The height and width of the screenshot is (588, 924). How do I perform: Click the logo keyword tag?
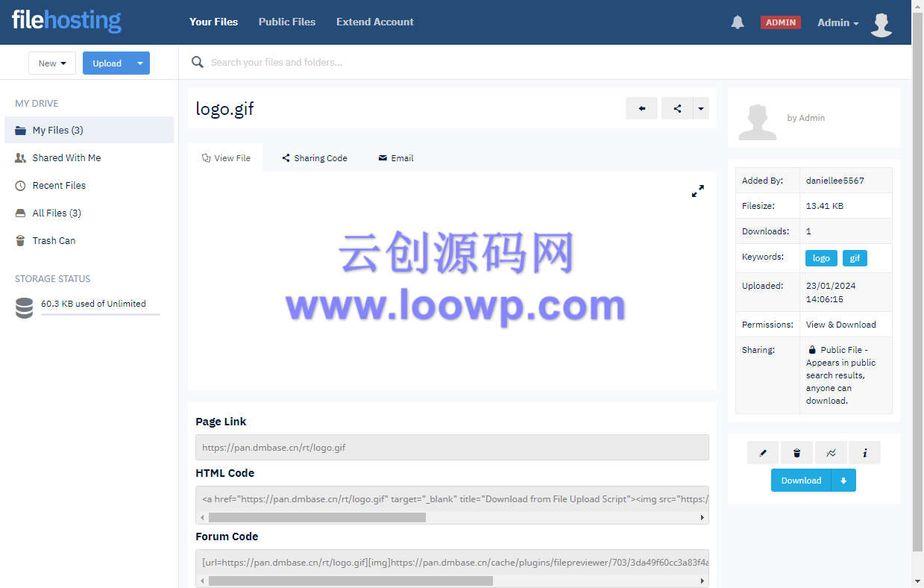click(x=821, y=258)
